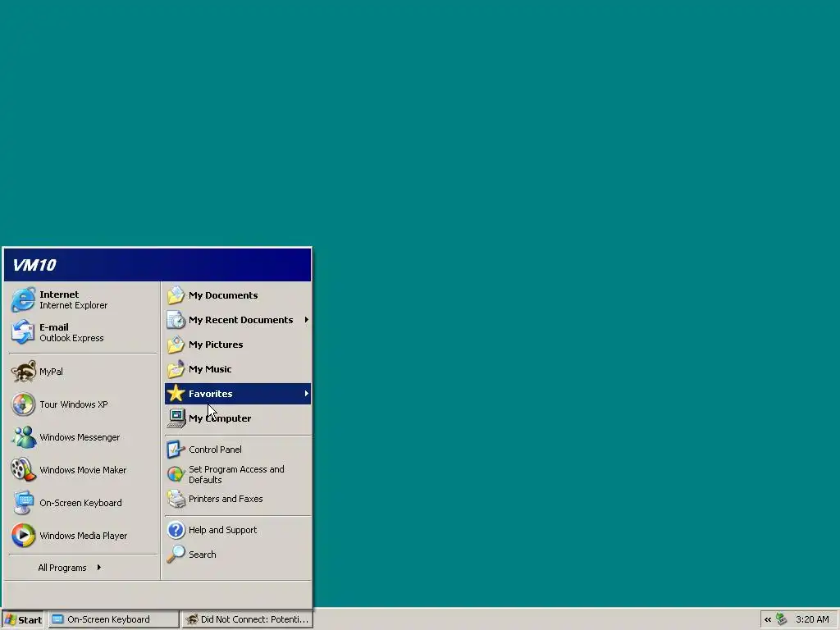Open My Documents folder icon
The width and height of the screenshot is (840, 630).
pos(176,295)
